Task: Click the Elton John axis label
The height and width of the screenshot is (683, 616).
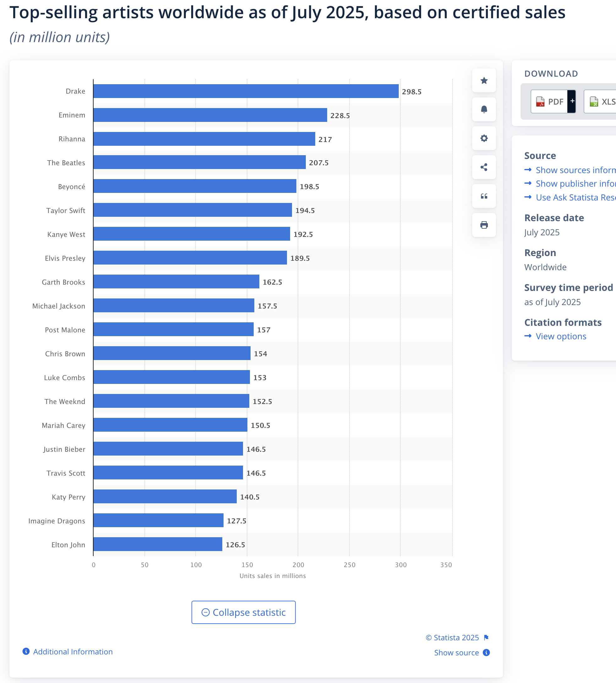Action: (x=68, y=545)
